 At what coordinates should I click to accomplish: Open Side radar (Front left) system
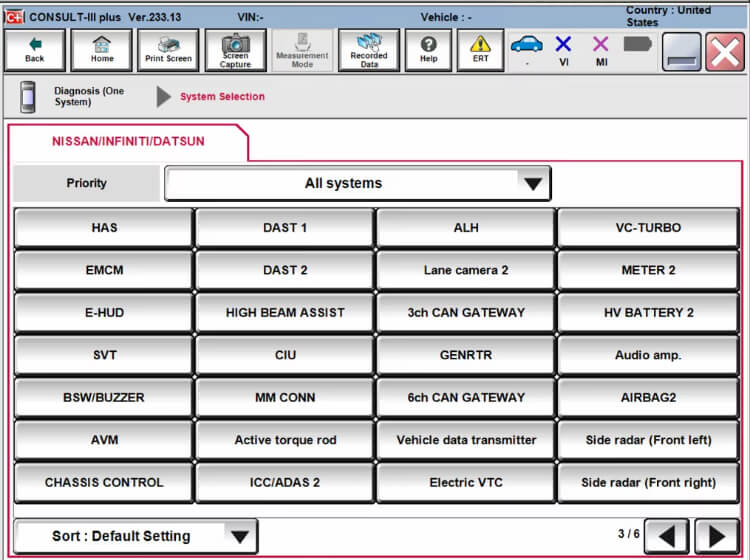click(x=648, y=440)
